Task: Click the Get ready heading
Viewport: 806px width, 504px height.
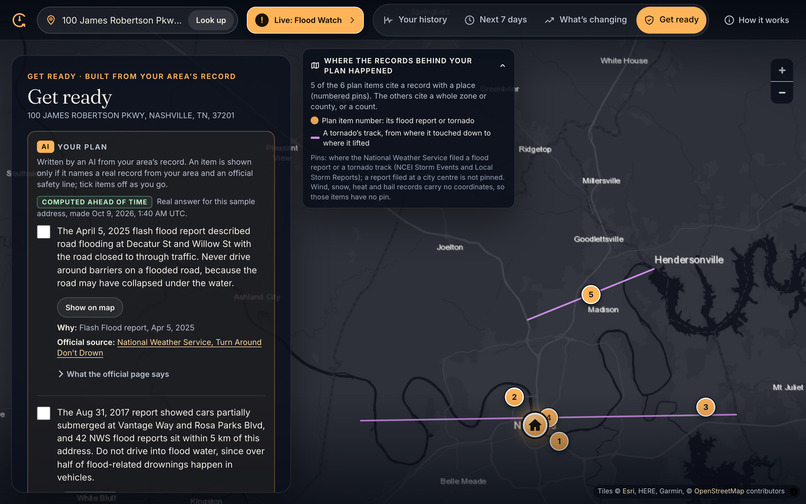Action: [x=69, y=97]
